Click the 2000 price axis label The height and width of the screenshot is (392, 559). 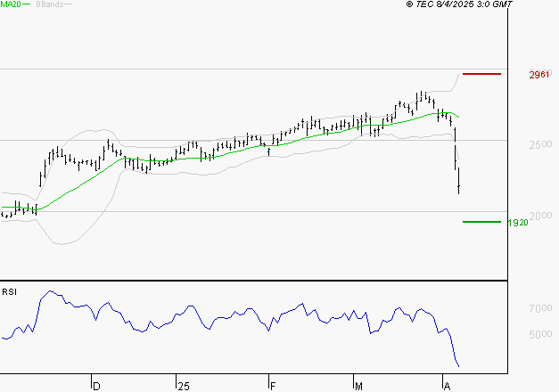(540, 216)
